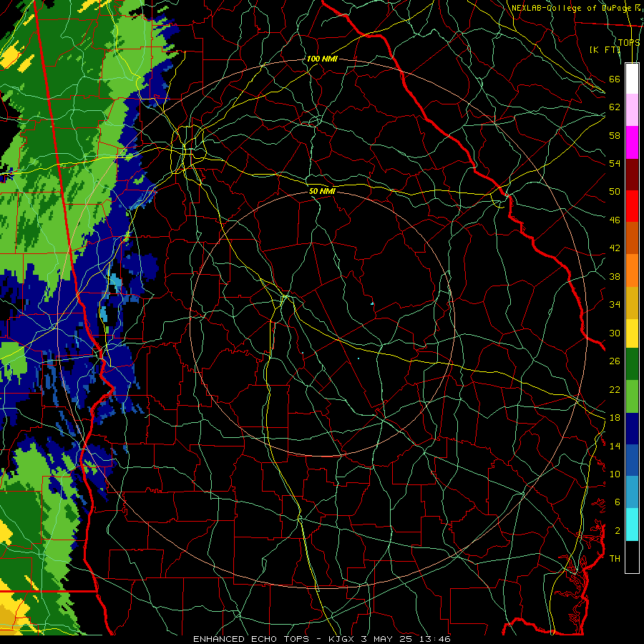Click the light pink 62 kft legend swatch
Viewport: 644px width, 644px height.
click(x=632, y=110)
